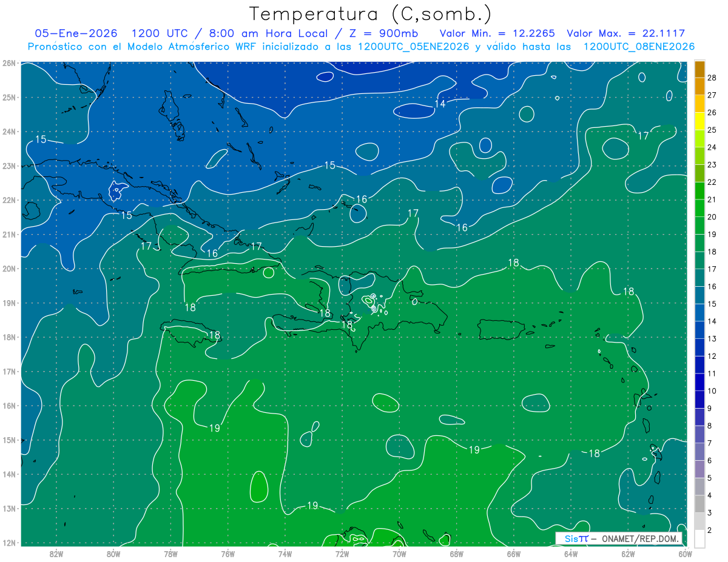Click the 60W longitude axis label

(685, 554)
